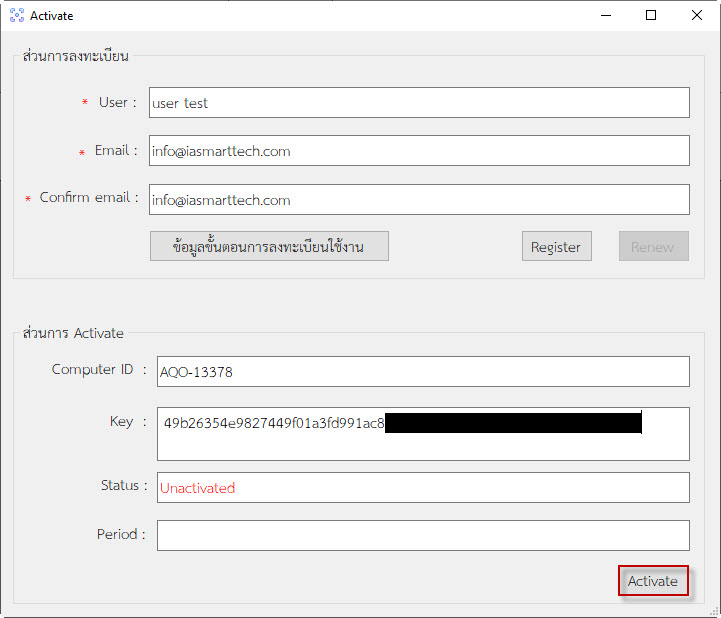Click the 'User :' label

coord(118,102)
